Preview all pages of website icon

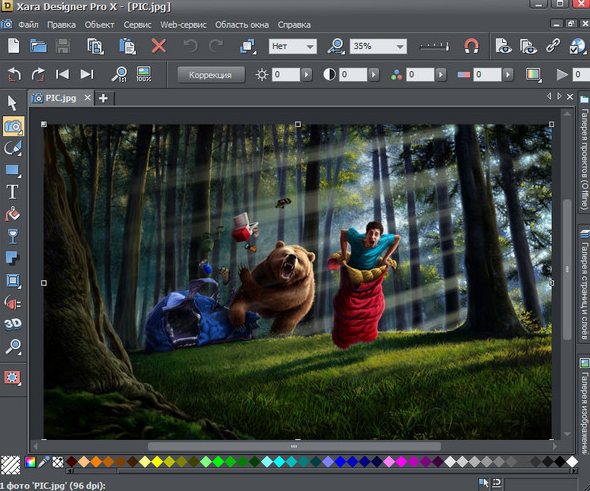tap(528, 46)
